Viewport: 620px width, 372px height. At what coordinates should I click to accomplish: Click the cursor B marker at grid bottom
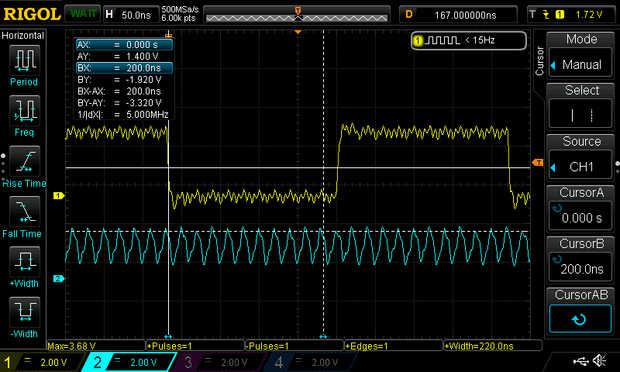click(x=323, y=336)
